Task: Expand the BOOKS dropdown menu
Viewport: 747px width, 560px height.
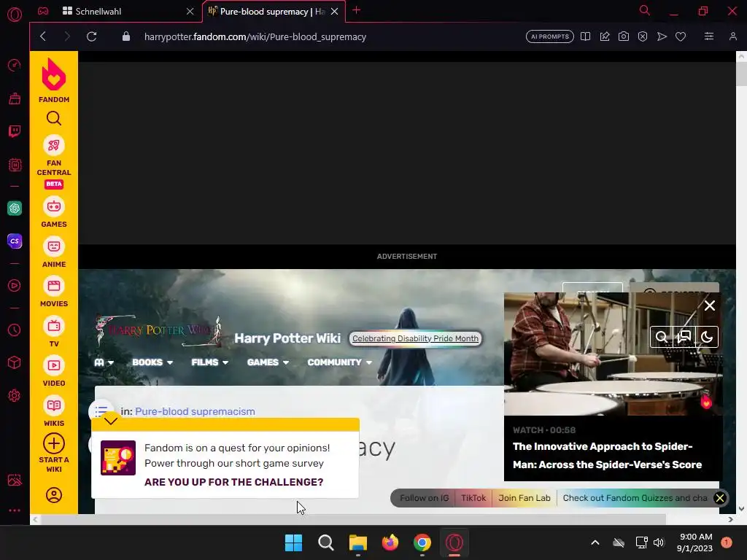Action: pos(152,362)
